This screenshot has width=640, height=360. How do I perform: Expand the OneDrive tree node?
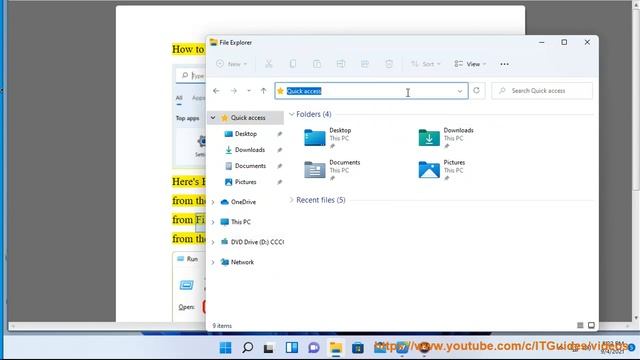213,202
